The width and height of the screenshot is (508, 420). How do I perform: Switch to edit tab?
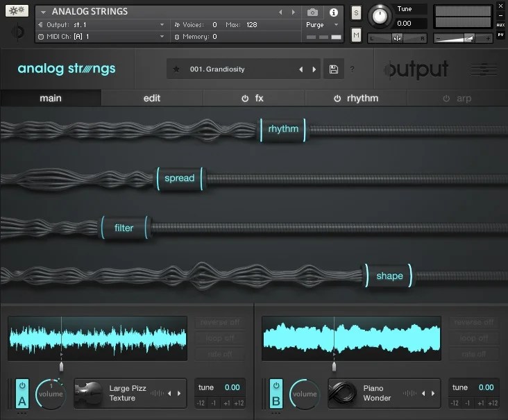tap(152, 98)
